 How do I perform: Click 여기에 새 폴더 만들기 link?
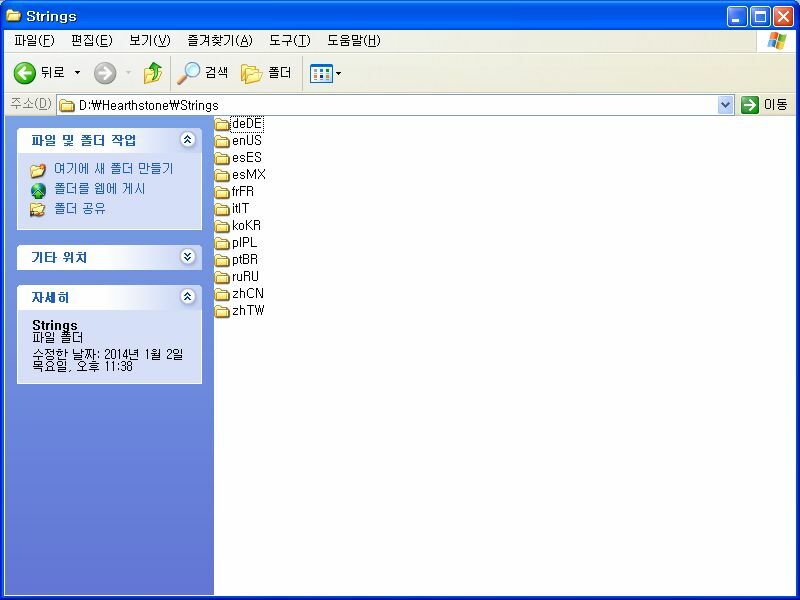click(113, 168)
